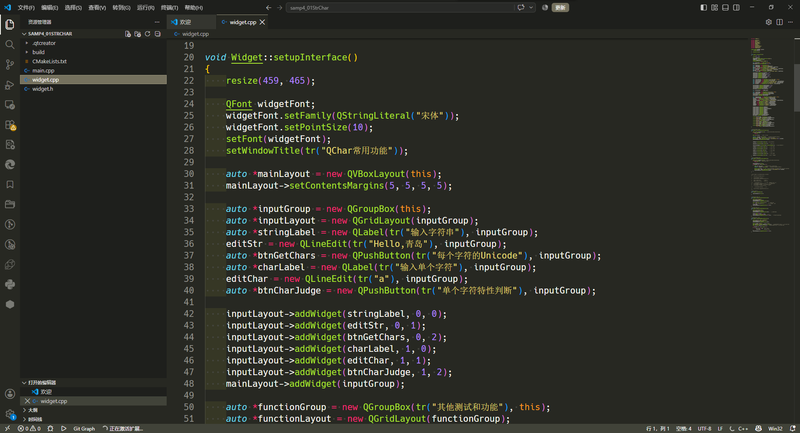Open the Accounts icon in activity bar
The image size is (800, 433).
click(10, 394)
